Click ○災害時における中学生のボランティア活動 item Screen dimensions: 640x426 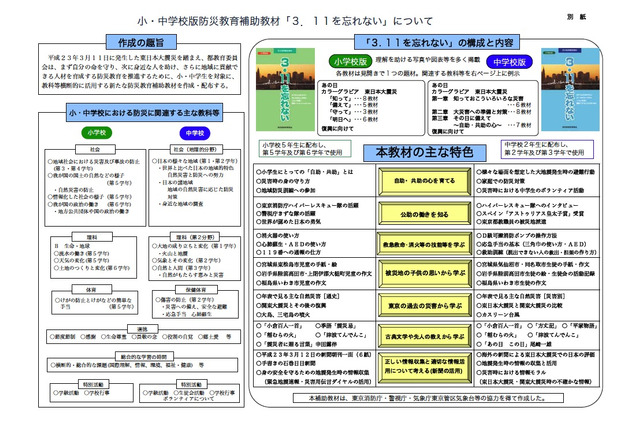click(x=530, y=190)
